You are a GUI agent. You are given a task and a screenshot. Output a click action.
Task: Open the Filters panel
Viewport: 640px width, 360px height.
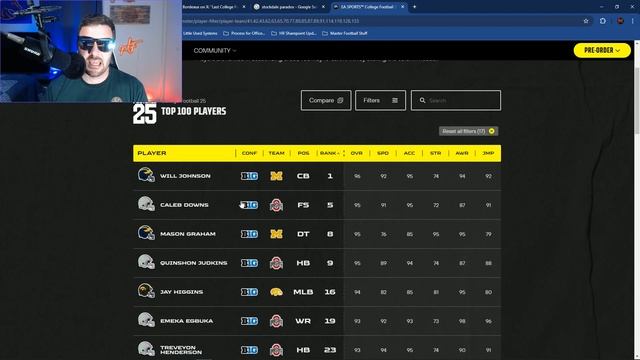pyautogui.click(x=380, y=100)
